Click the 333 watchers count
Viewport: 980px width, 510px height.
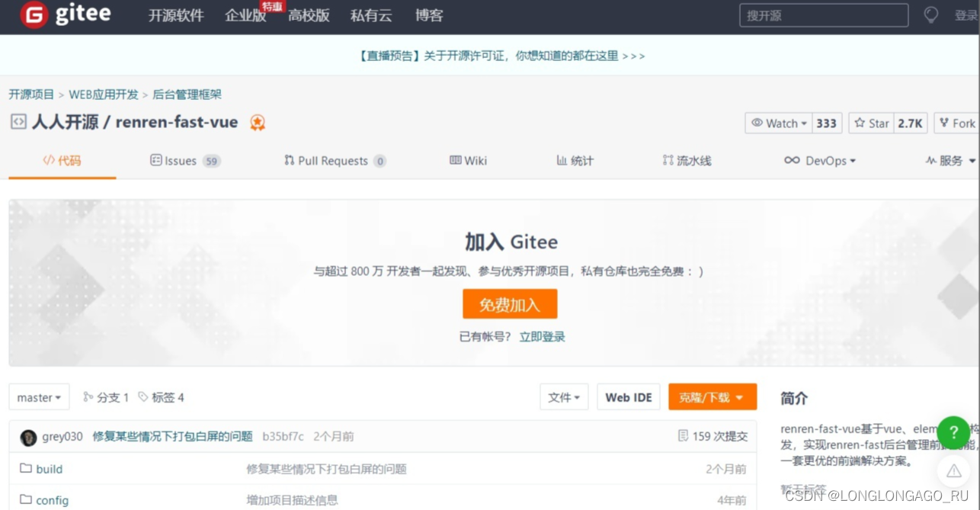[826, 123]
